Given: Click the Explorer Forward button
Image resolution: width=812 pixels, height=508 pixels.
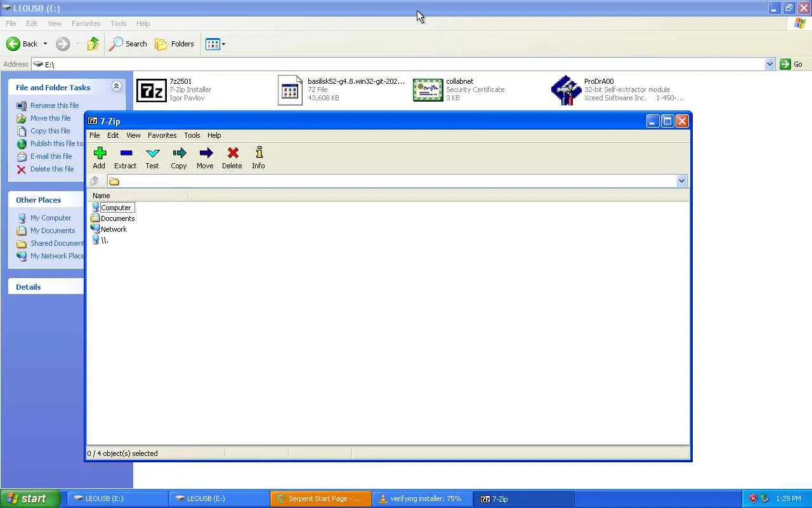Looking at the screenshot, I should (63, 44).
